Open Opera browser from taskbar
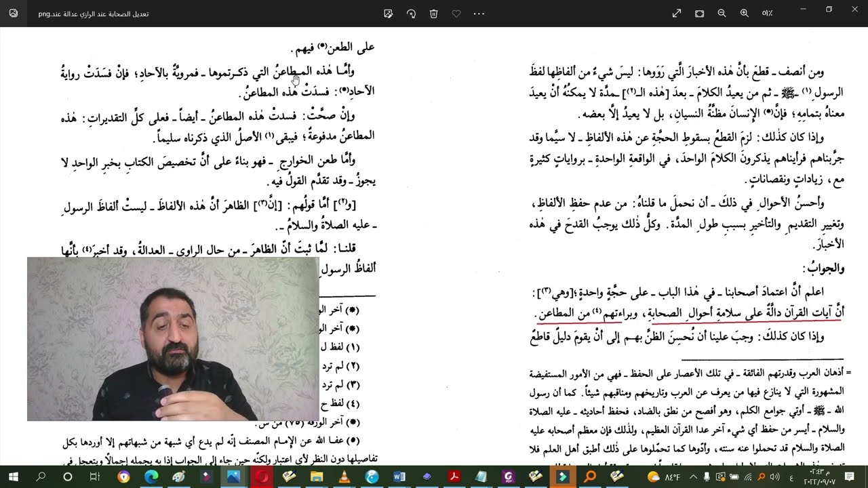Image resolution: width=868 pixels, height=488 pixels. (261, 477)
